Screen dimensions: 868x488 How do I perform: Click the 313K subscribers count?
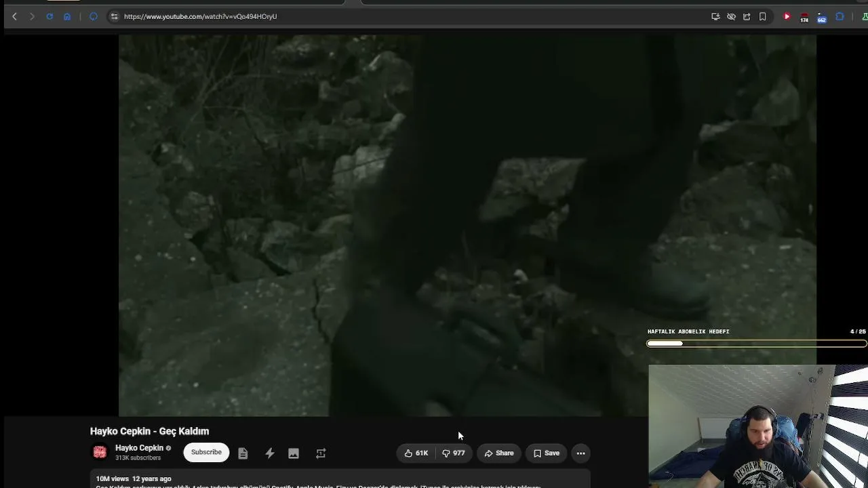click(x=138, y=458)
